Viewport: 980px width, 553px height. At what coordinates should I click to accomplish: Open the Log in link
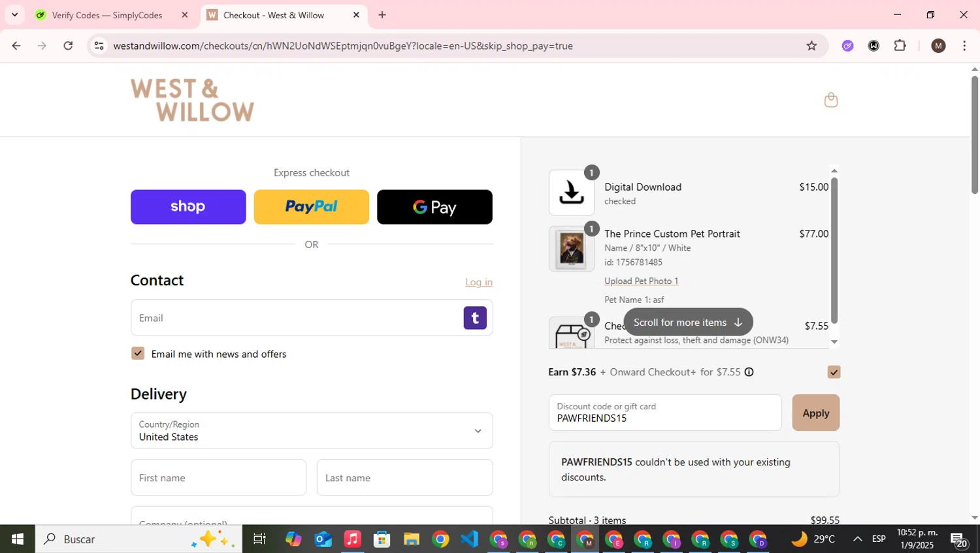click(479, 282)
